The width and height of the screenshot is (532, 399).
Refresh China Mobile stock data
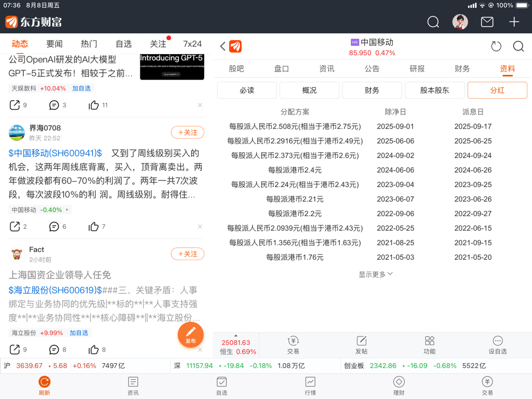496,46
